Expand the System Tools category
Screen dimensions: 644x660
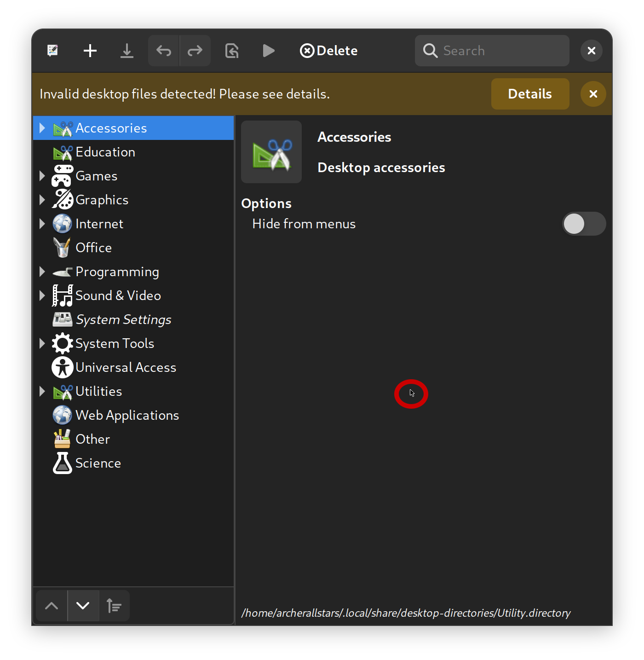(42, 343)
